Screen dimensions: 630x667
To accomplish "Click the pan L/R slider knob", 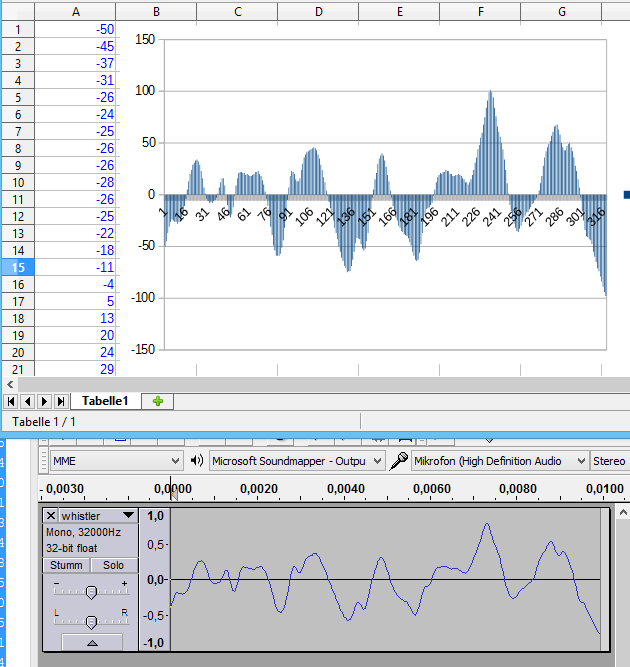I will click(x=91, y=622).
